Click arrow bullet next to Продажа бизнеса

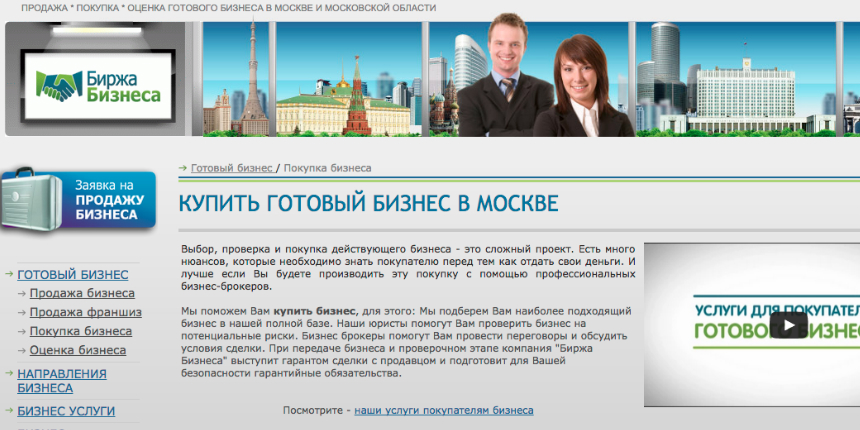21,293
